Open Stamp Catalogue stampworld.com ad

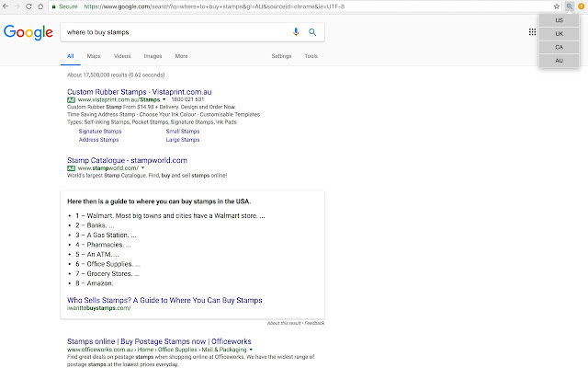[127, 160]
